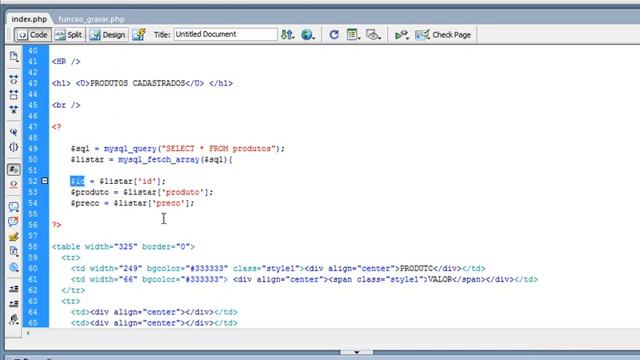Click the Expand All icon
The width and height of the screenshot is (640, 360).
pyautogui.click(x=13, y=110)
